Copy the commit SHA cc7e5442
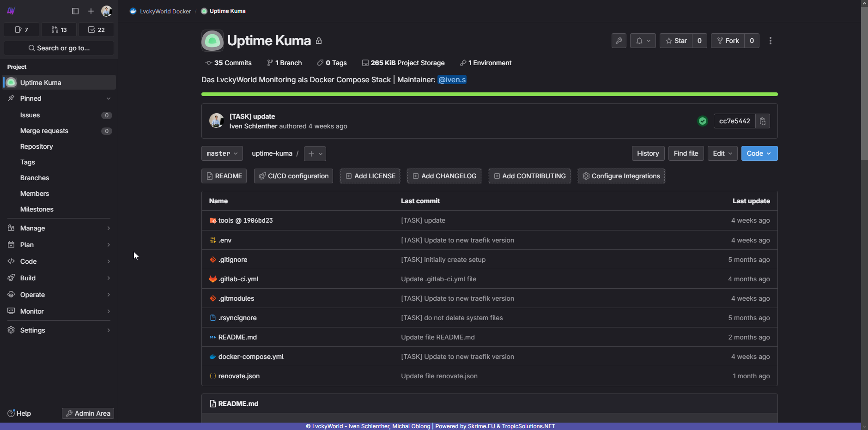The height and width of the screenshot is (430, 868). (762, 121)
